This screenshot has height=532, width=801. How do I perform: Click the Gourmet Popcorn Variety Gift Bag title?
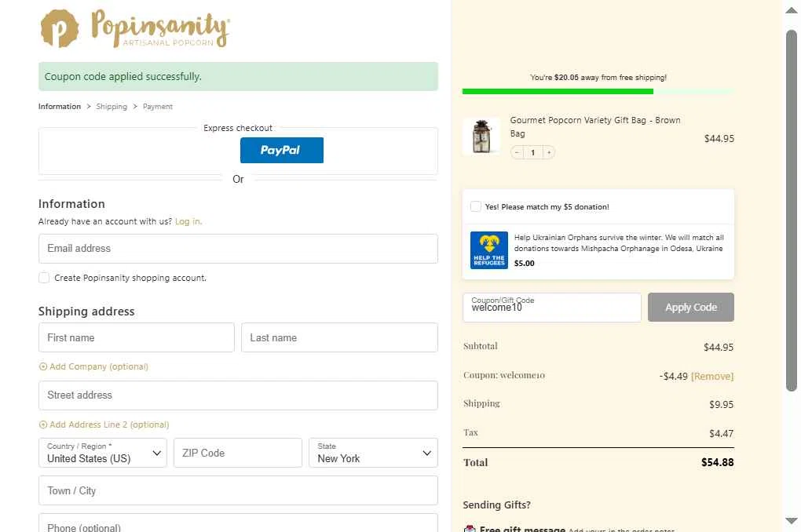595,126
